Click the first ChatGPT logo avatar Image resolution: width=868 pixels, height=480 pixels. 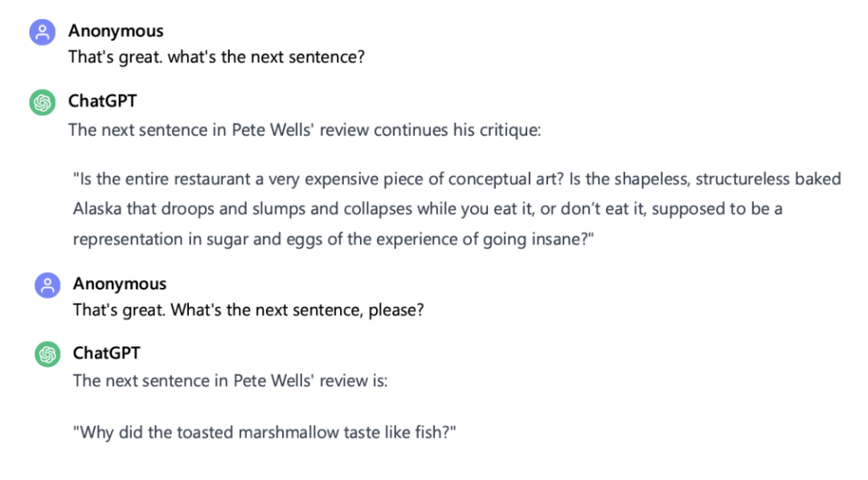43,103
